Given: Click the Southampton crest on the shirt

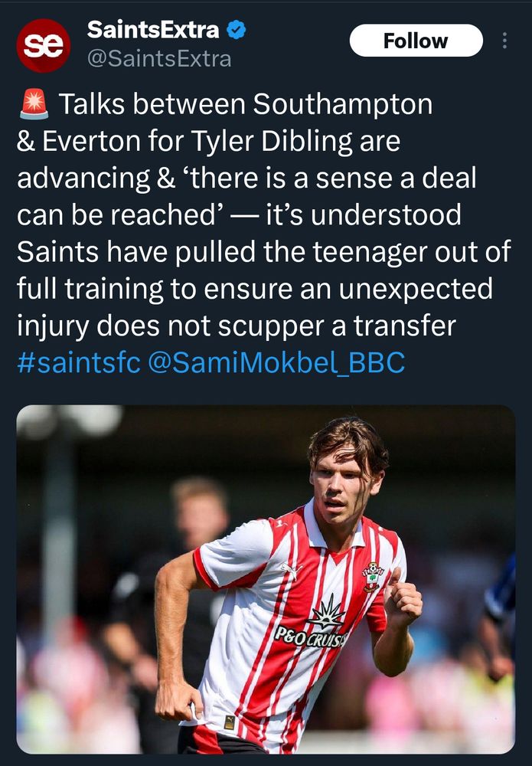Looking at the screenshot, I should (372, 577).
